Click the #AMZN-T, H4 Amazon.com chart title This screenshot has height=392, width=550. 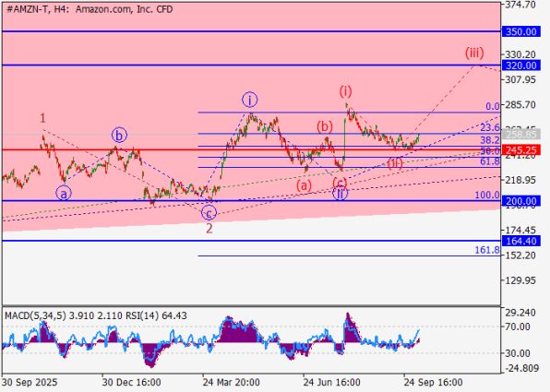click(x=90, y=9)
